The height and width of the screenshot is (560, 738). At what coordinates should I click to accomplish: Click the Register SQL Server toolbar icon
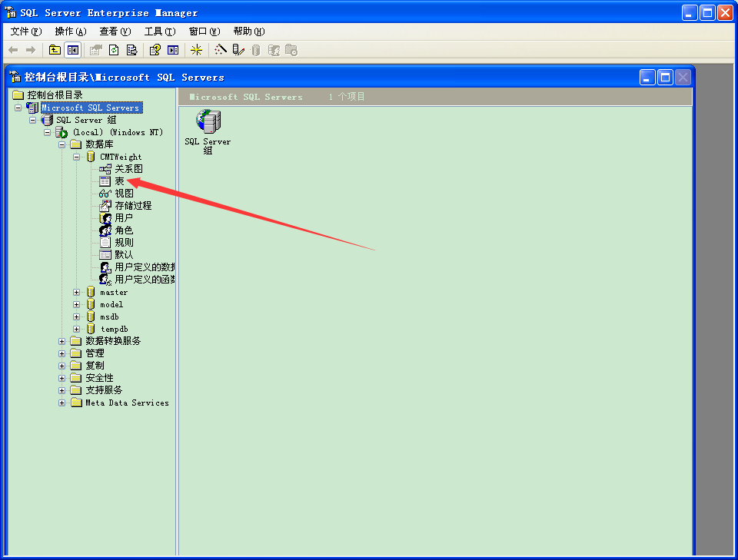pyautogui.click(x=238, y=50)
